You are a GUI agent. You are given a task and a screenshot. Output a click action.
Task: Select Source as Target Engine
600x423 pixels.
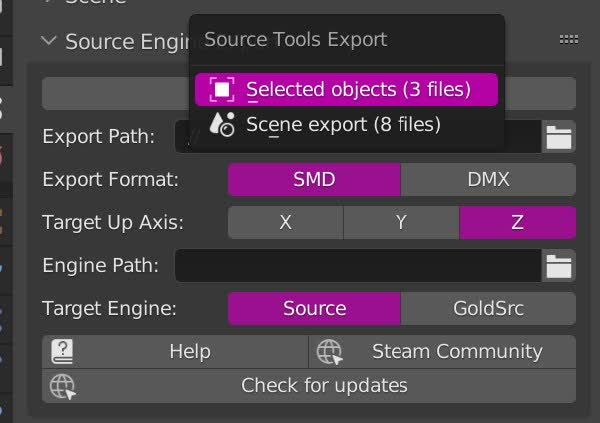(314, 308)
